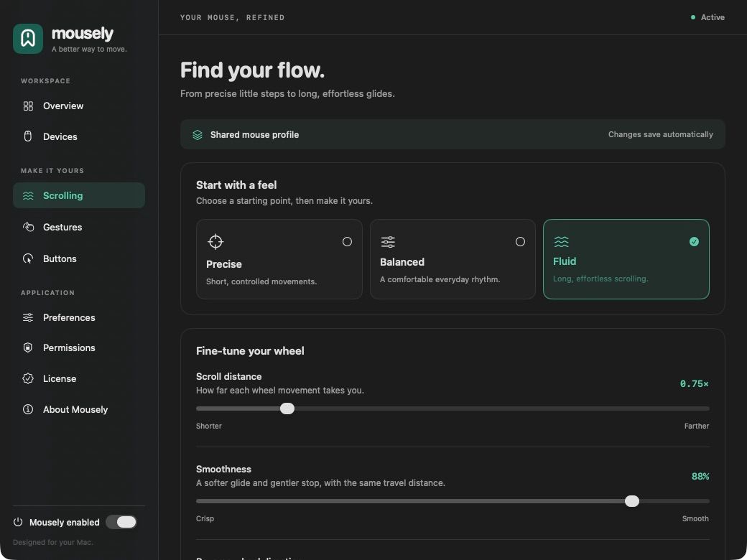Click the Devices mouse icon
This screenshot has height=560, width=747.
click(x=28, y=136)
